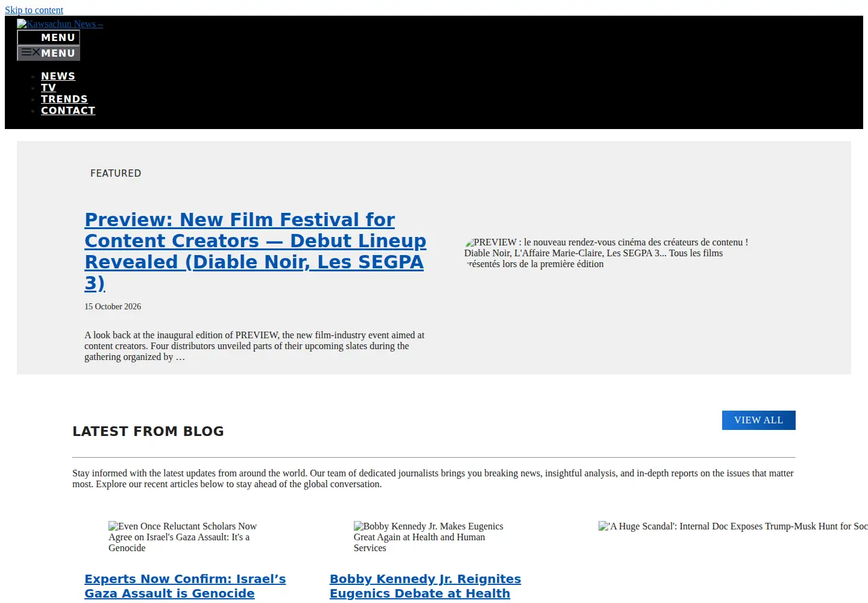
Task: Click the FEATURED label
Action: (116, 173)
